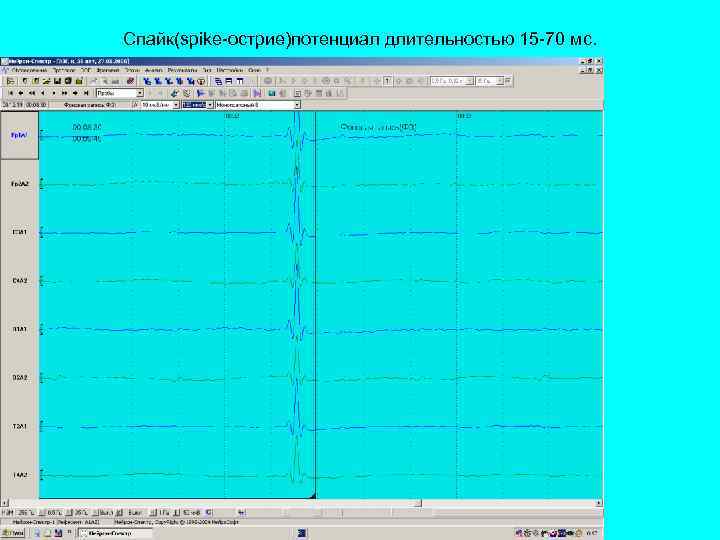This screenshot has width=720, height=540.
Task: Click the magenta marker icon in second toolbar
Action: coord(257,93)
